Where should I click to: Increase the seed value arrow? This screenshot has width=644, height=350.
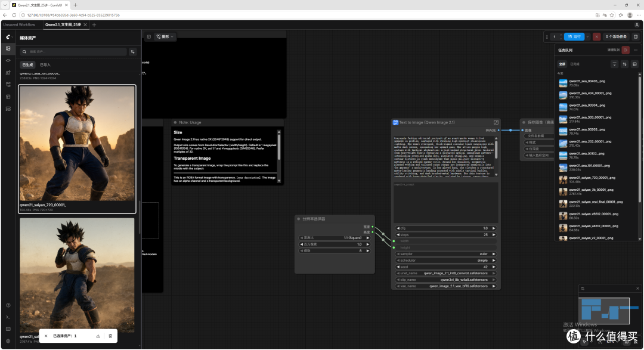[494, 267]
